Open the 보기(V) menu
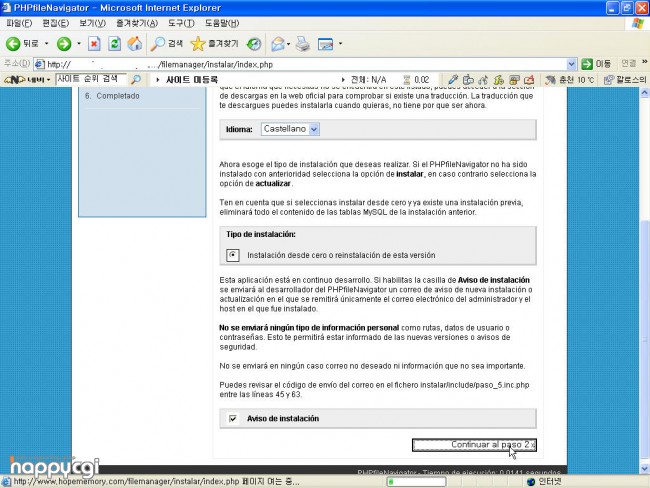 click(92, 23)
